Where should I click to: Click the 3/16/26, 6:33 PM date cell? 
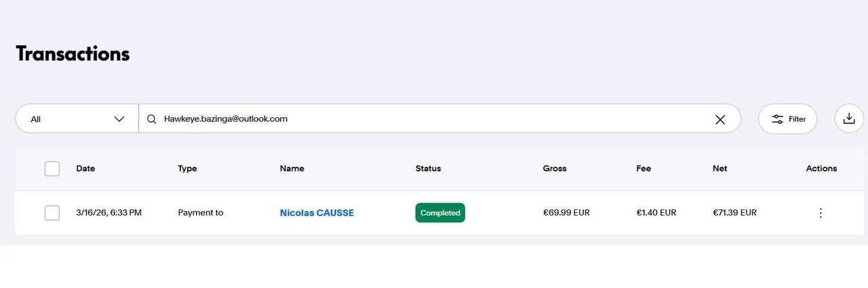[x=108, y=213]
